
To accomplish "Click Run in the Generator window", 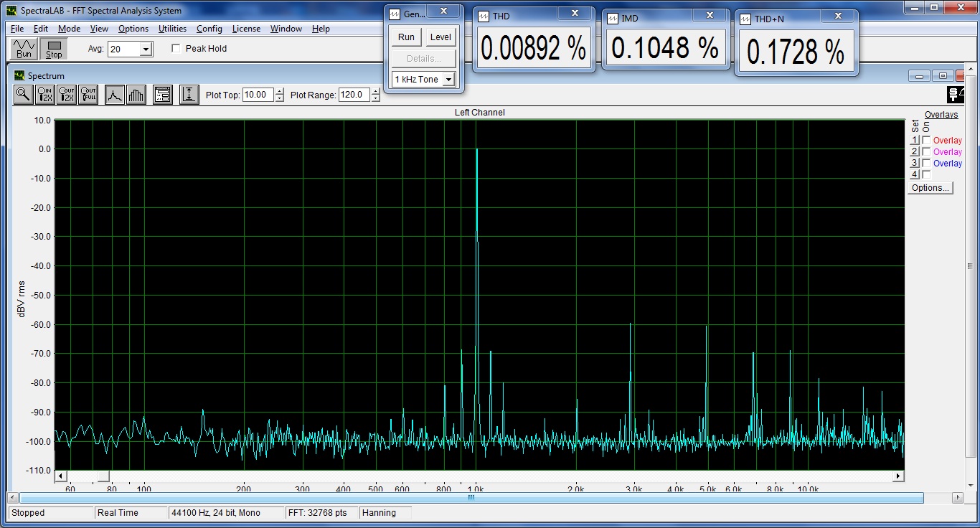I will click(x=406, y=37).
